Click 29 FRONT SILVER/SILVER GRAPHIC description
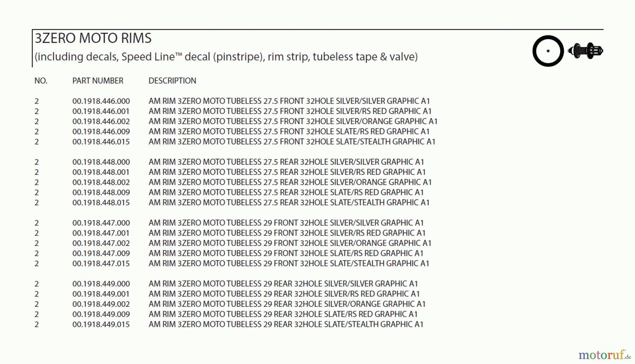This screenshot has height=364, width=635. (x=286, y=223)
